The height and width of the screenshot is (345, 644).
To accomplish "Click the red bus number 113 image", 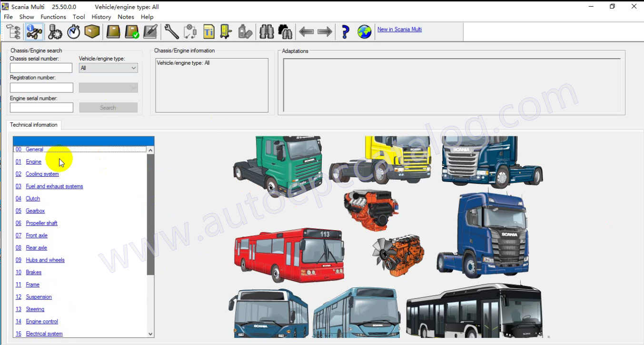I will (x=289, y=254).
